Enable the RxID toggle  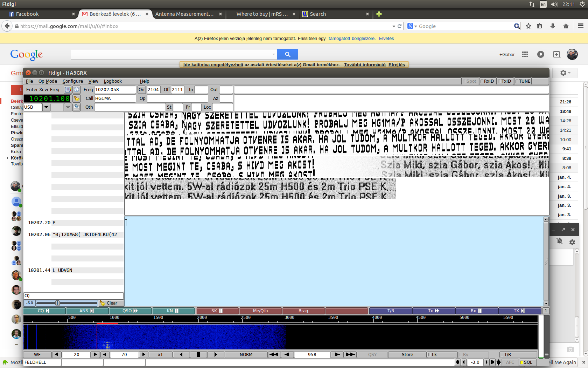487,81
